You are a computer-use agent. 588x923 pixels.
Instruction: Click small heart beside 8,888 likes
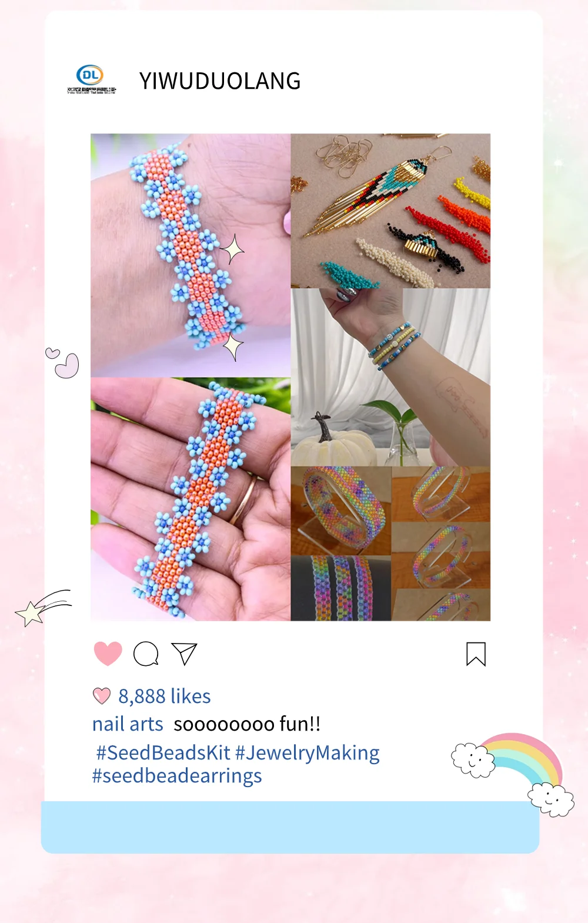click(x=102, y=696)
